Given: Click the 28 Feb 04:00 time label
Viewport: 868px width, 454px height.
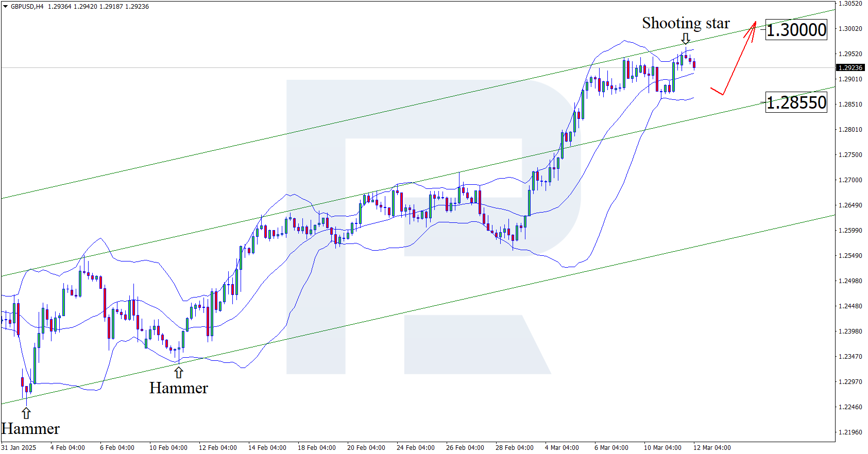Looking at the screenshot, I should [515, 448].
